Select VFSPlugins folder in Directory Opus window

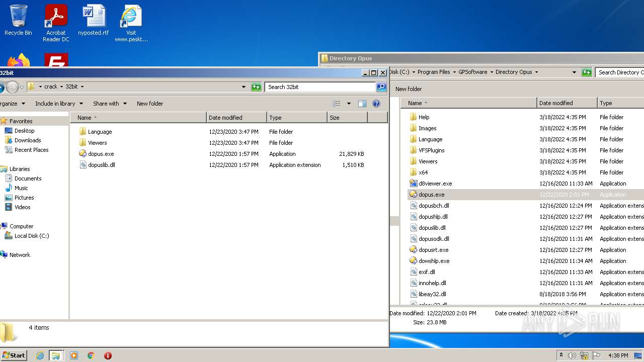[x=431, y=150]
